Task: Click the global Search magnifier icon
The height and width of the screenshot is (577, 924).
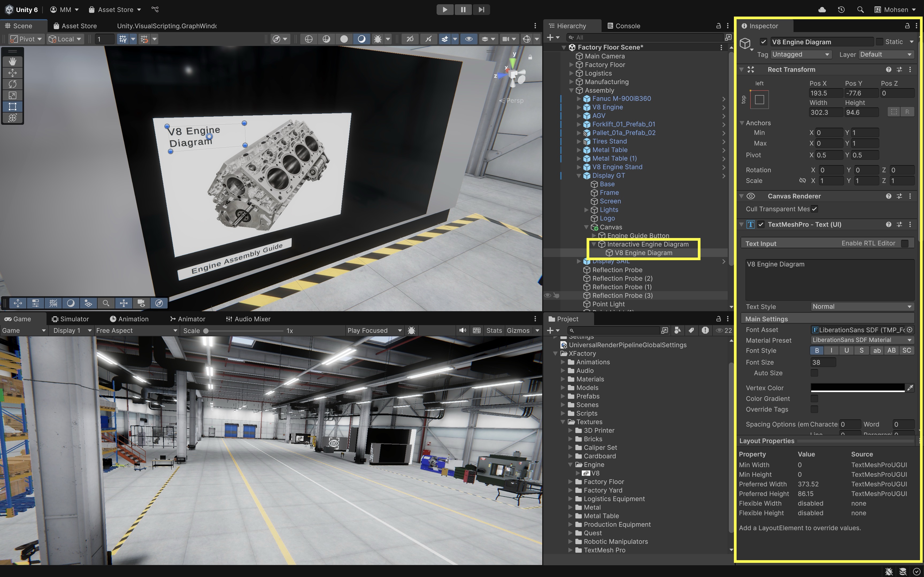Action: 860,10
